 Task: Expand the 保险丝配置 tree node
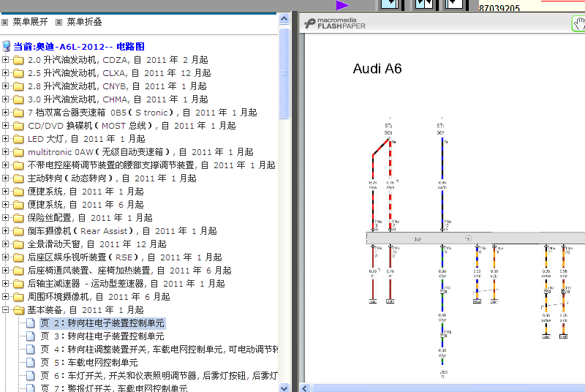pos(5,217)
